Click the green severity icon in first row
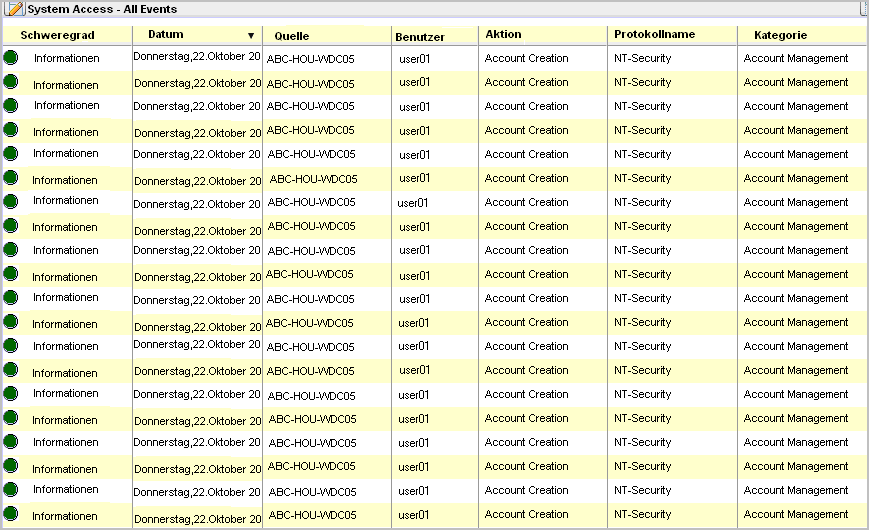The image size is (869, 530). (10, 58)
